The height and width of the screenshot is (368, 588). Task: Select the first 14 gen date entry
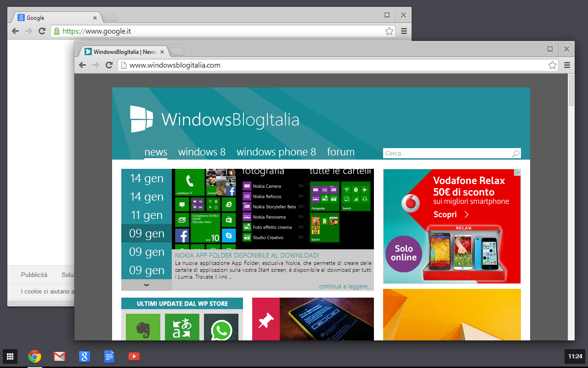147,178
